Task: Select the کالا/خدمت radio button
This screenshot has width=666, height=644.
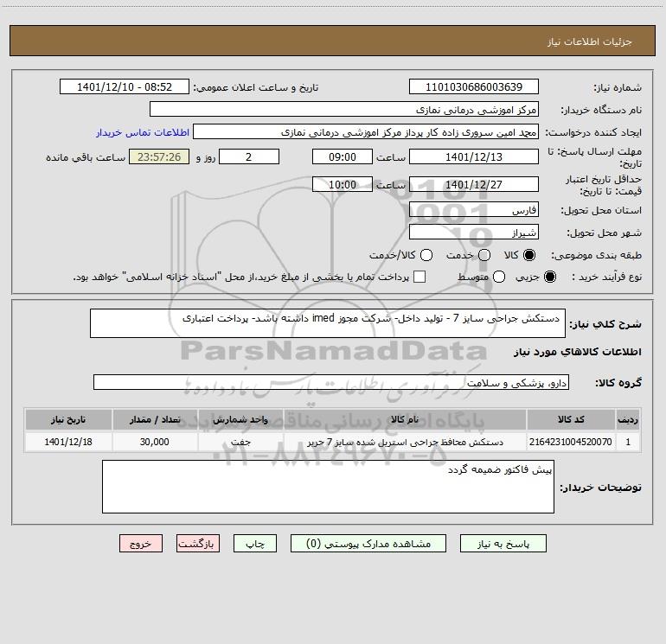Action: (426, 255)
